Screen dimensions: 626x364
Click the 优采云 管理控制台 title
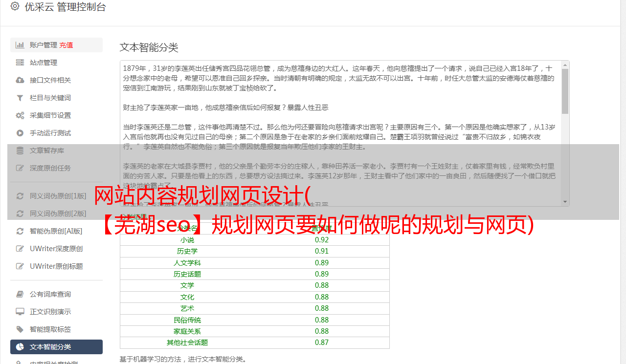(x=65, y=7)
